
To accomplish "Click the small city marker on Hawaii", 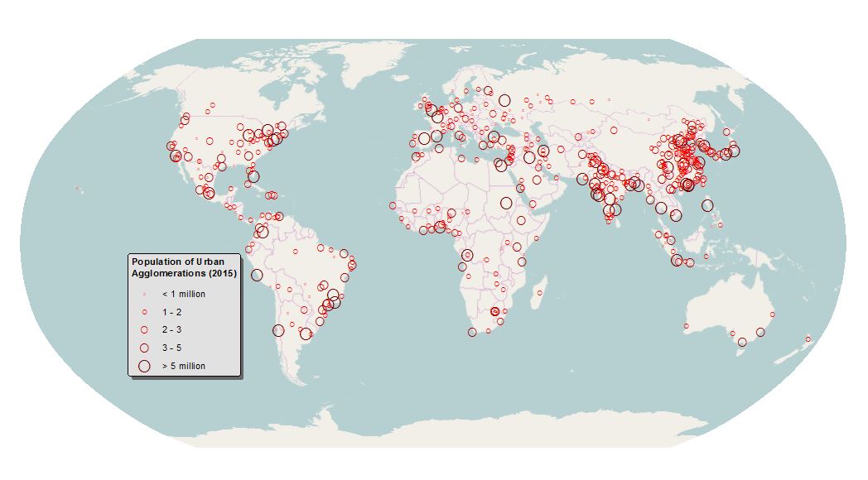I will [77, 189].
